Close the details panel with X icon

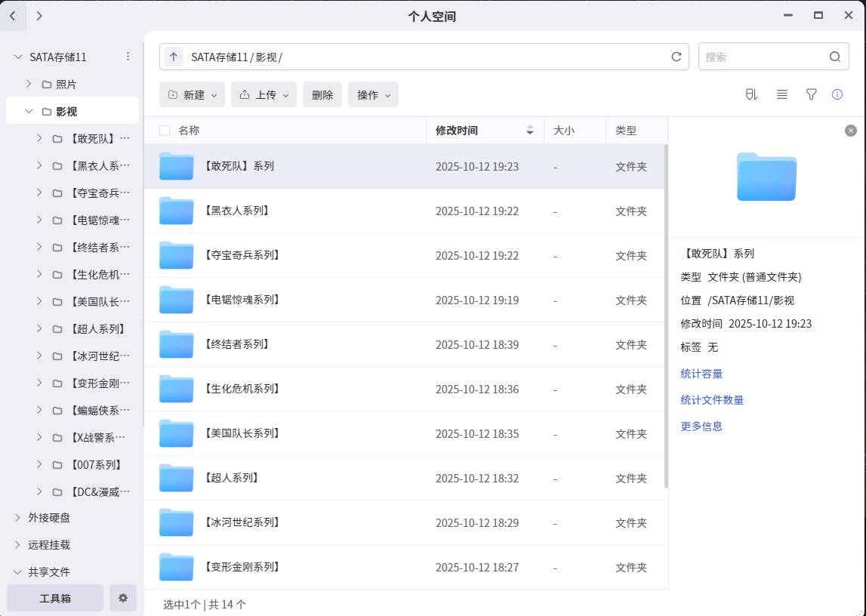(x=851, y=131)
